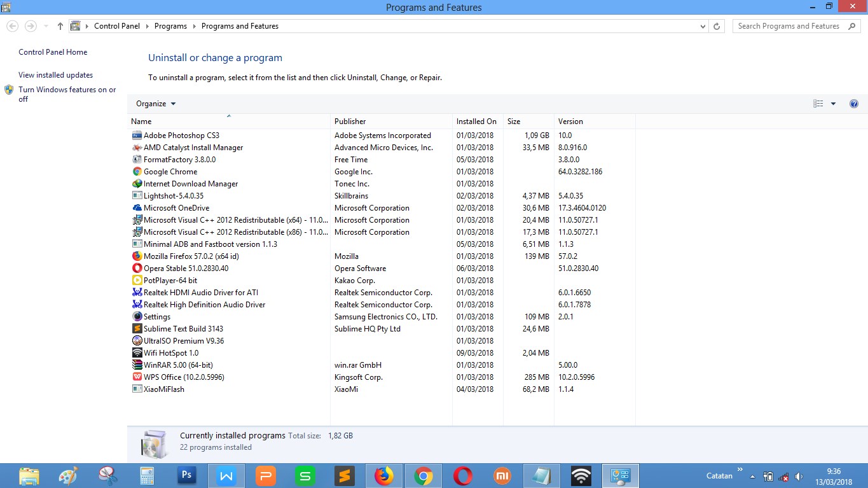Click the View installed updates link
Image resolution: width=868 pixels, height=488 pixels.
[x=55, y=75]
